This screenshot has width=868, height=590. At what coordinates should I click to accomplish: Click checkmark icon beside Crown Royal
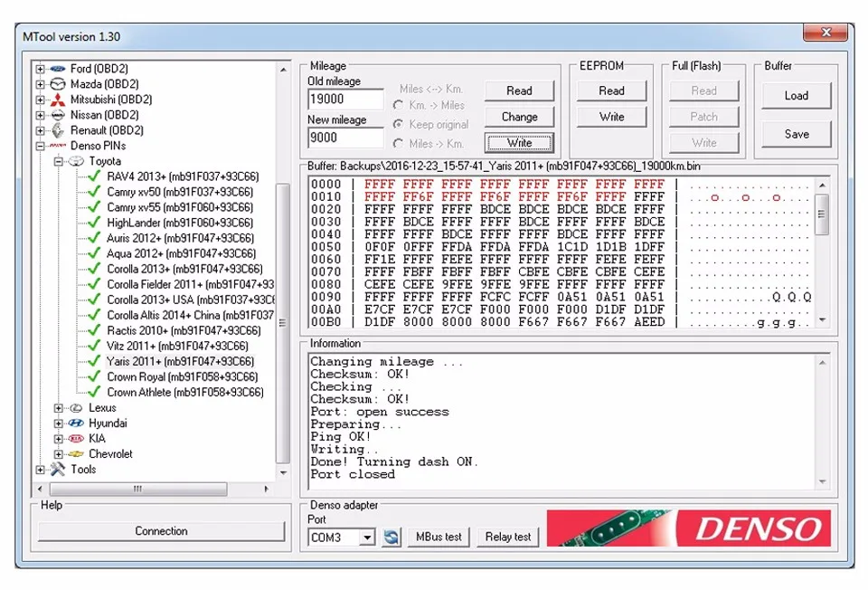(94, 376)
